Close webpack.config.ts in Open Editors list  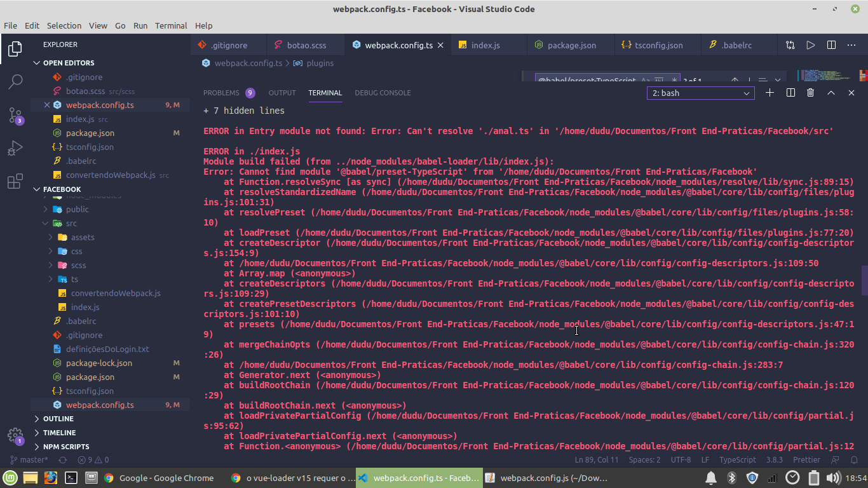point(47,105)
